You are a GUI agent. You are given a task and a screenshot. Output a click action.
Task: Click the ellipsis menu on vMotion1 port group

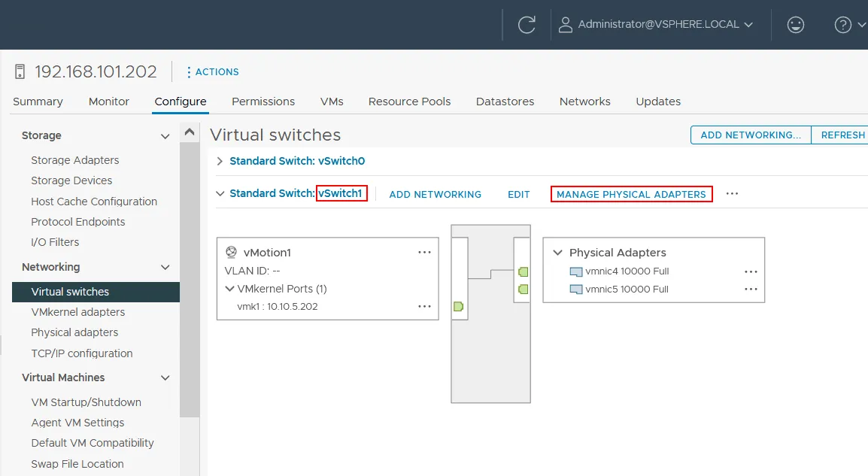coord(424,252)
